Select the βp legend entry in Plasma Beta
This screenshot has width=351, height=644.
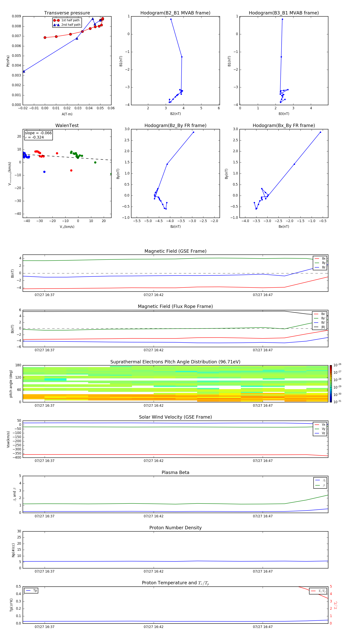[x=320, y=480]
